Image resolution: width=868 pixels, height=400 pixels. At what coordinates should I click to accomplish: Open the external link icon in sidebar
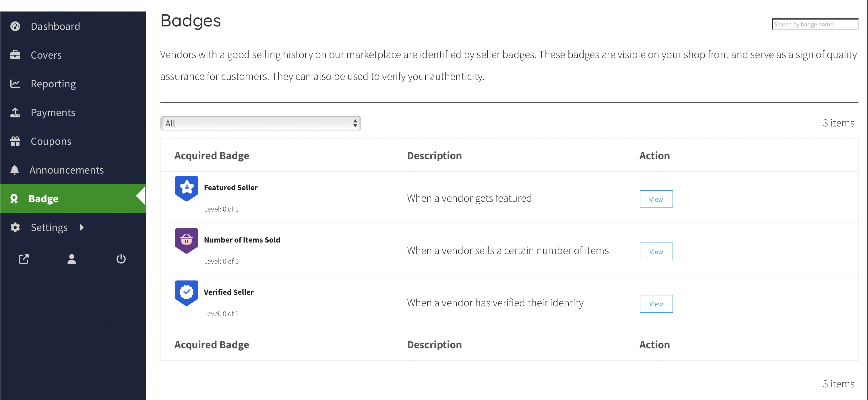click(24, 259)
